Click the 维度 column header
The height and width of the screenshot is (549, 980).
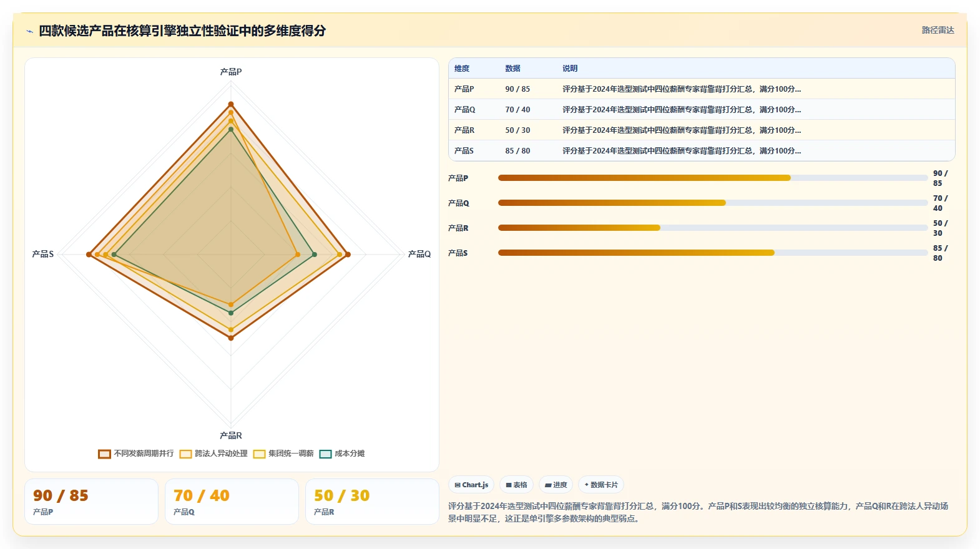462,69
